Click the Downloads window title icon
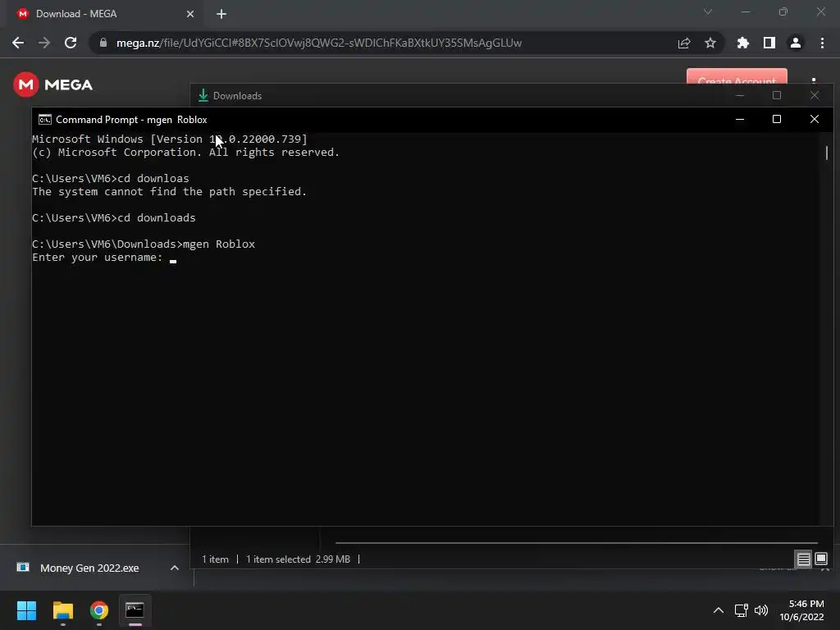Image resolution: width=840 pixels, height=630 pixels. (x=203, y=95)
